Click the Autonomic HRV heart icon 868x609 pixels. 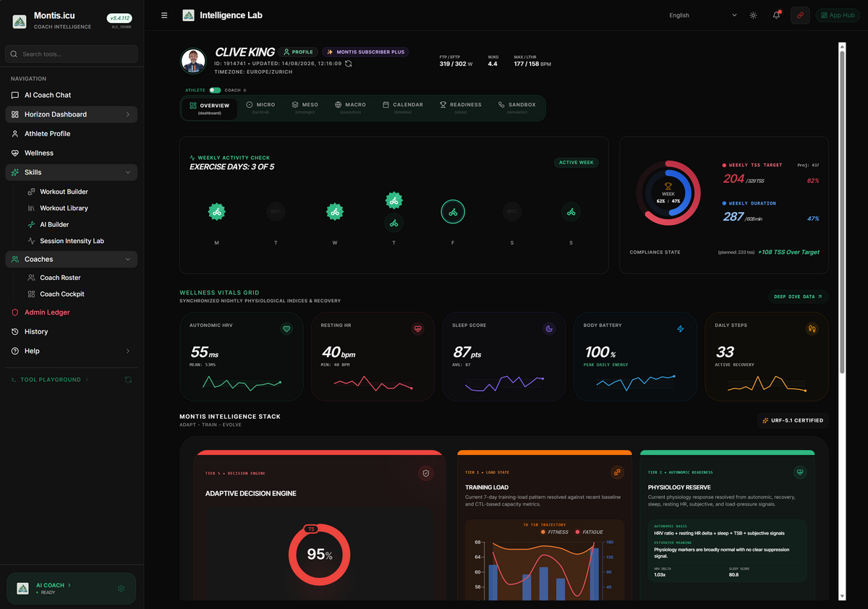pyautogui.click(x=286, y=329)
